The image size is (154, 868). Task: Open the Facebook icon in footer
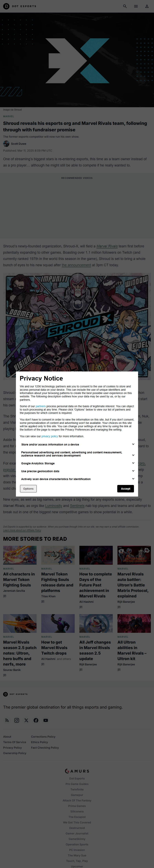point(36,720)
